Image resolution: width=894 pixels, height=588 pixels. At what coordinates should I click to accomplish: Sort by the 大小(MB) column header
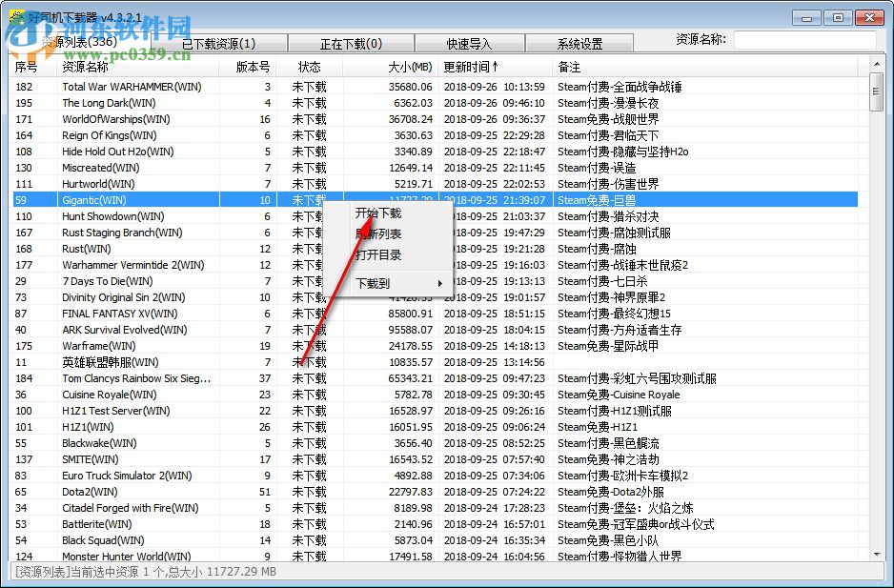tap(391, 67)
